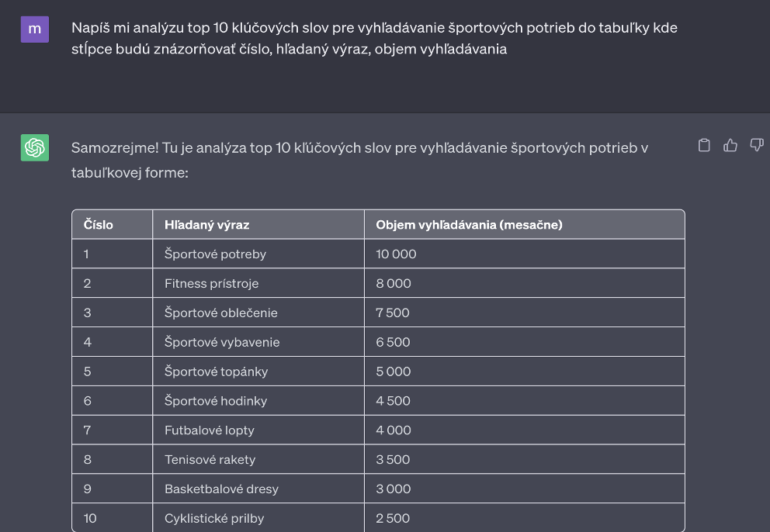Click the thumbs down icon
The image size is (770, 532).
(757, 145)
